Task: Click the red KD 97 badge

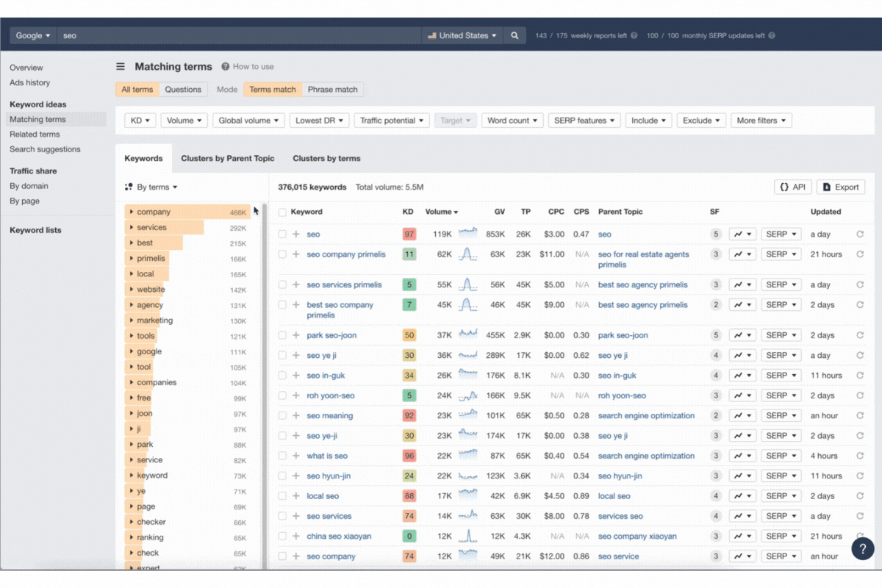Action: tap(409, 234)
